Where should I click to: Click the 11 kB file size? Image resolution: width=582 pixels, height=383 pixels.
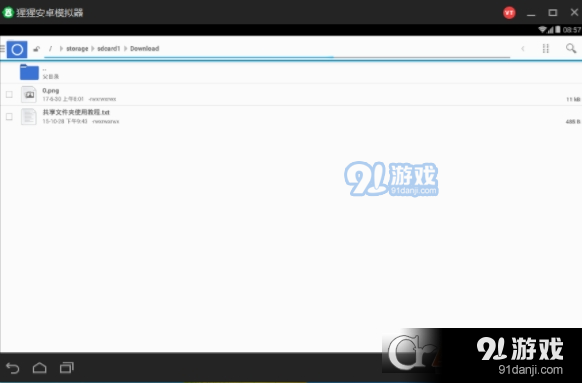click(573, 99)
